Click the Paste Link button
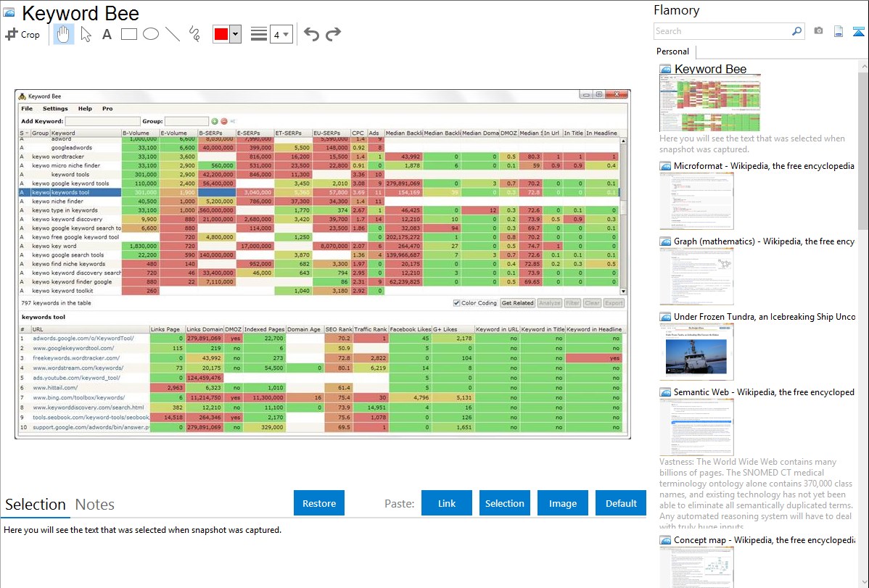Image resolution: width=869 pixels, height=588 pixels. (447, 503)
